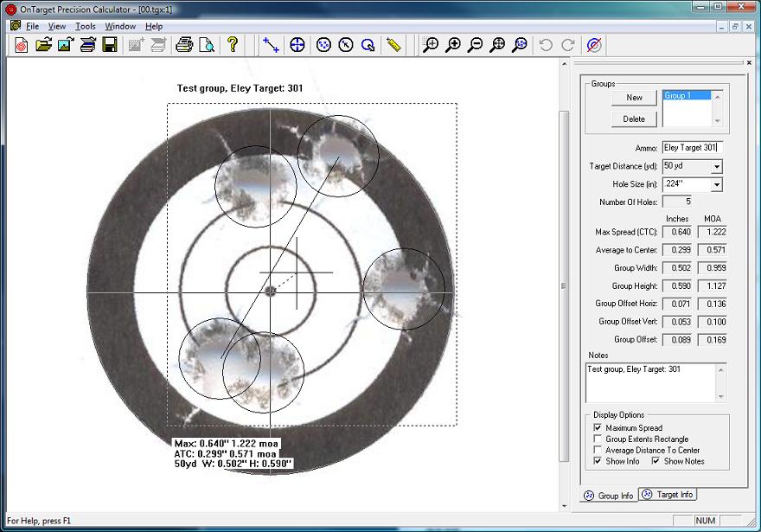Create a new group with New button
This screenshot has width=761, height=532.
point(634,97)
